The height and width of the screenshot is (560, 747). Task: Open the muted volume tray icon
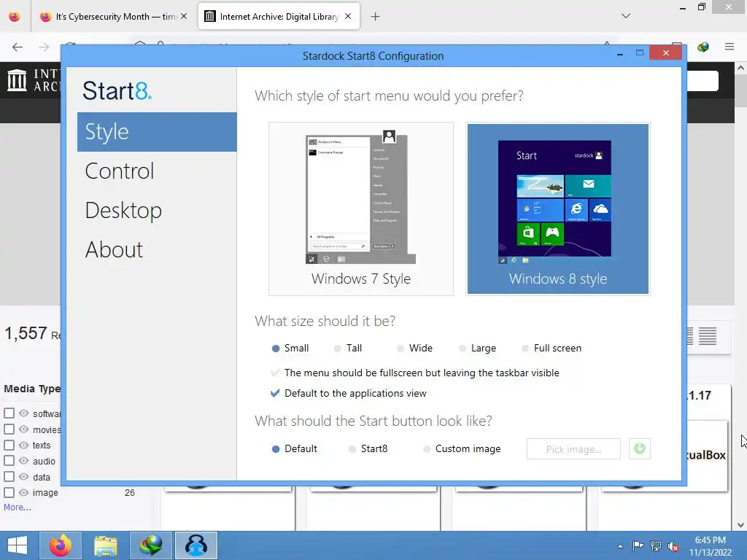[673, 546]
